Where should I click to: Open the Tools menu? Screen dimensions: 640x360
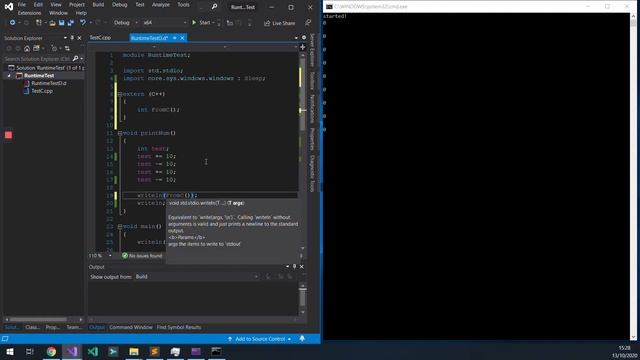[183, 4]
